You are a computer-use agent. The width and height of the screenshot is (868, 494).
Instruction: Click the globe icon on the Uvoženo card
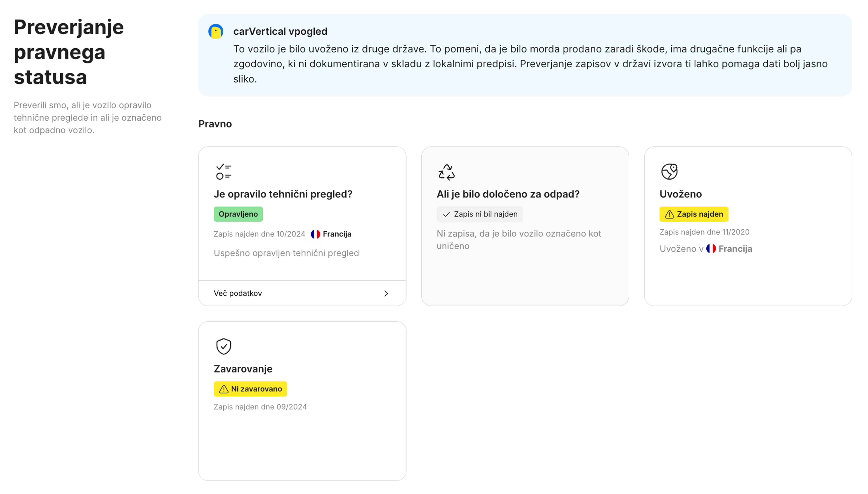(x=669, y=172)
